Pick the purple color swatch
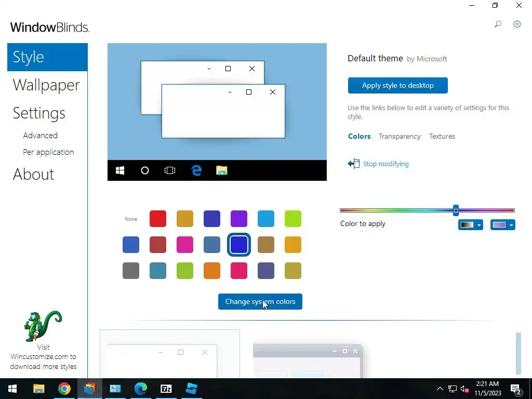Viewport: 532px width, 399px height. tap(239, 219)
